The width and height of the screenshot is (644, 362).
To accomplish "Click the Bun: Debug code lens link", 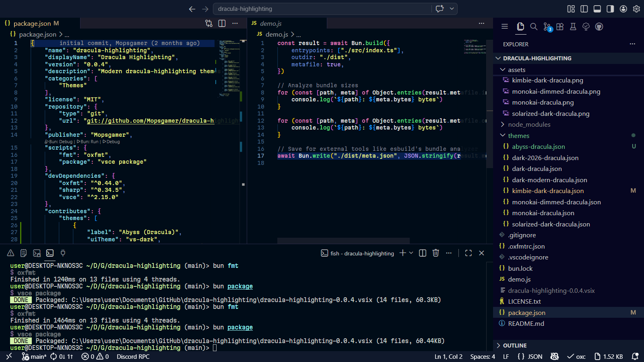I will (61, 142).
